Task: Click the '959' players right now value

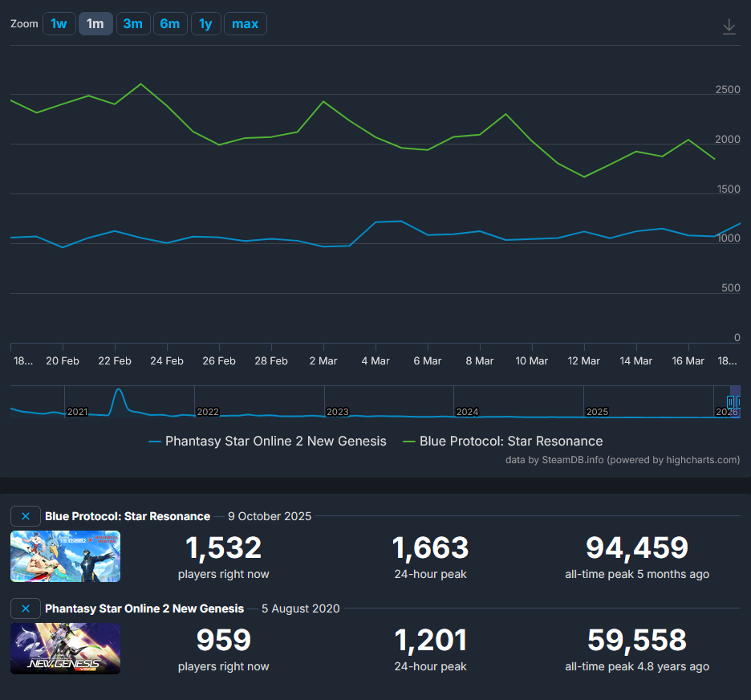Action: pos(224,640)
